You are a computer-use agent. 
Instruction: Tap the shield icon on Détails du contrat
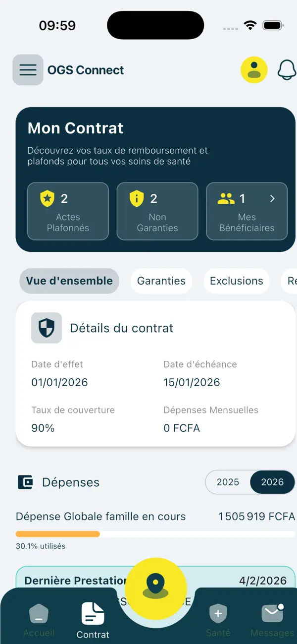point(46,328)
